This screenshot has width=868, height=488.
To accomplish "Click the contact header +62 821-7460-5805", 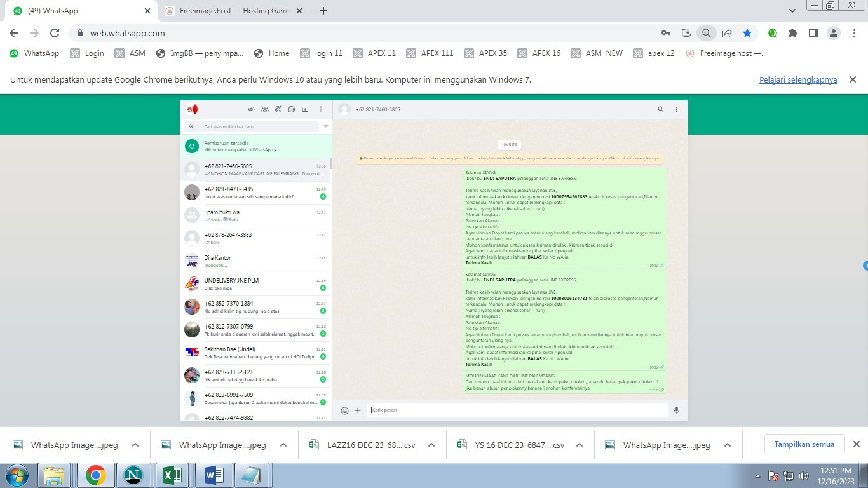I will 377,109.
